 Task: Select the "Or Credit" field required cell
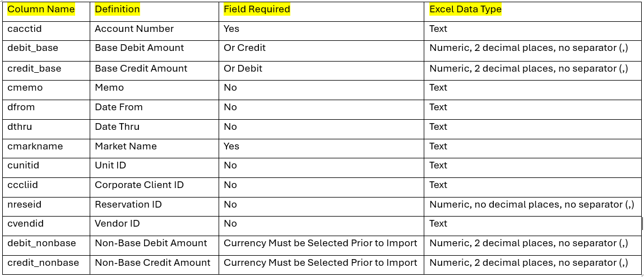coord(244,48)
